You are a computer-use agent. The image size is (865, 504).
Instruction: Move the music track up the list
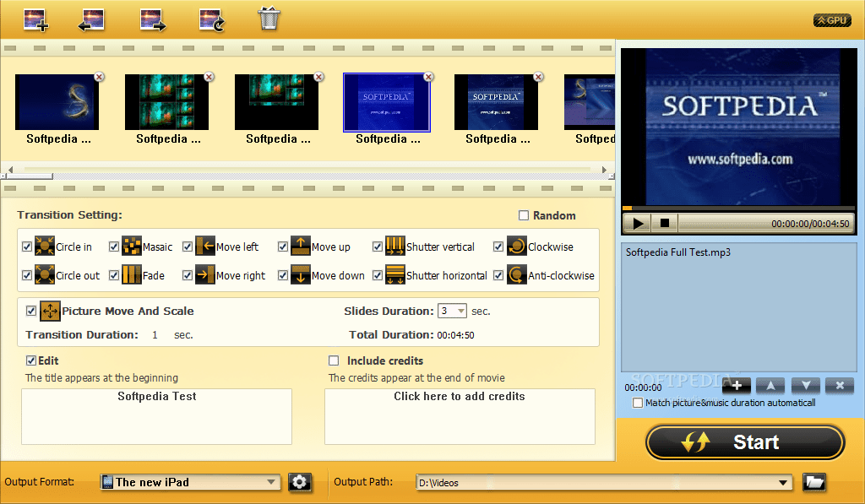(770, 385)
